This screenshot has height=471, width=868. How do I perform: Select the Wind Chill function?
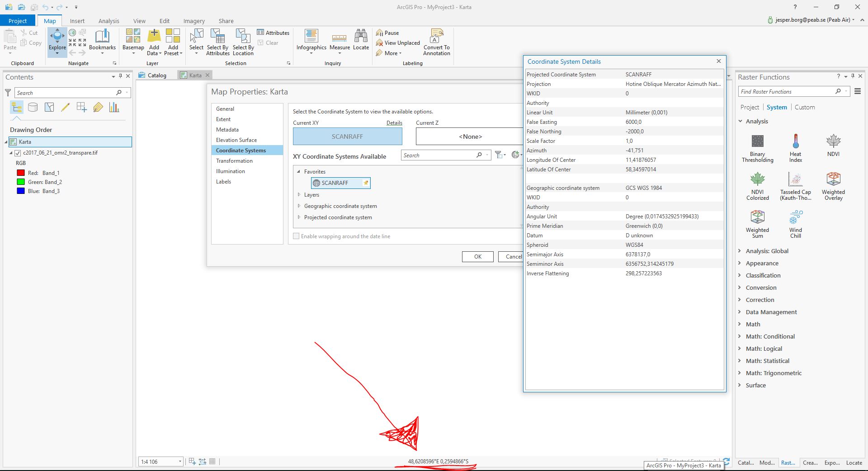(x=796, y=224)
